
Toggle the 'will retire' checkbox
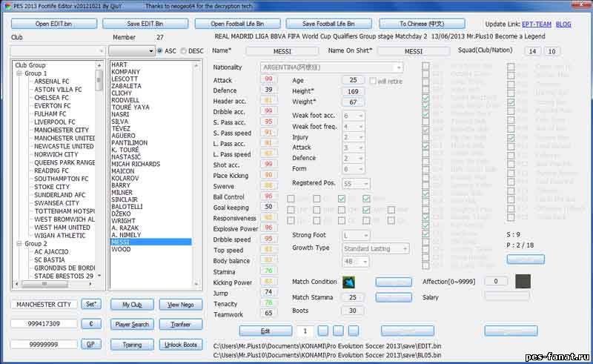pos(374,81)
